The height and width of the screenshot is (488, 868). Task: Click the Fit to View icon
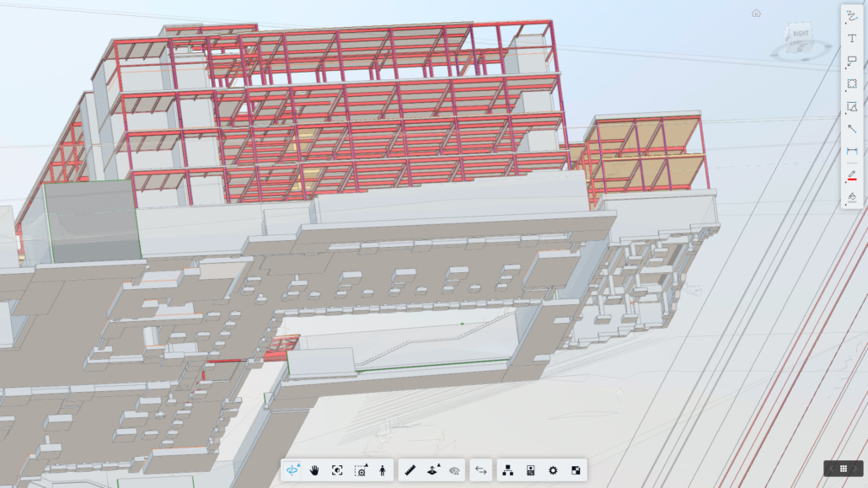(x=337, y=470)
